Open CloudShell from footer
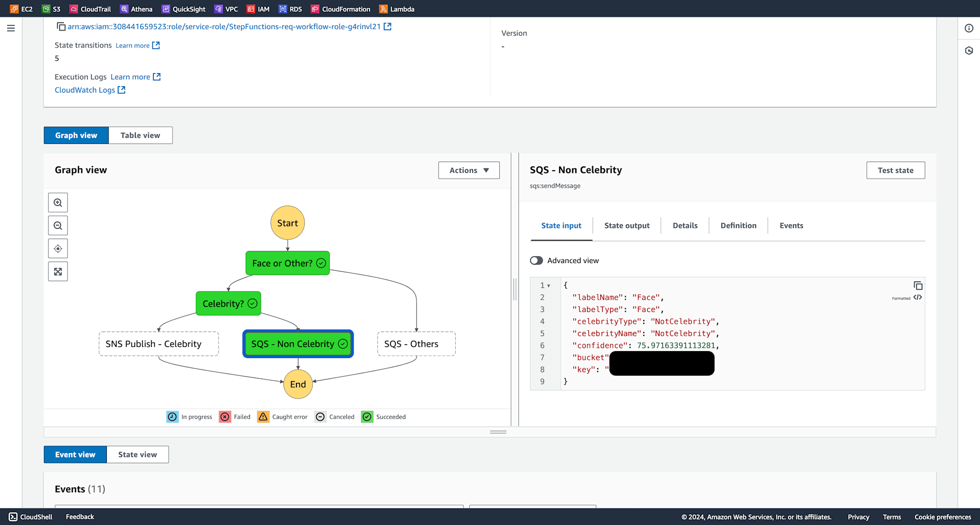The width and height of the screenshot is (980, 525). 31,517
